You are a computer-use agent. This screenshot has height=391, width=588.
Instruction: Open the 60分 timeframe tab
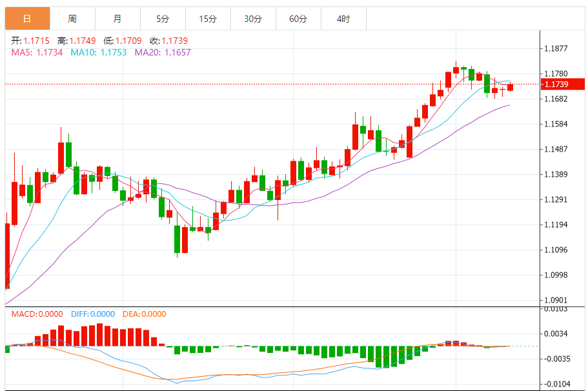click(x=298, y=18)
